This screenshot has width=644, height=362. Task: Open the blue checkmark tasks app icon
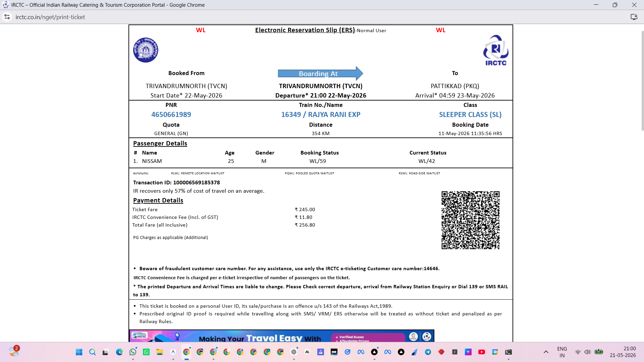pyautogui.click(x=347, y=352)
